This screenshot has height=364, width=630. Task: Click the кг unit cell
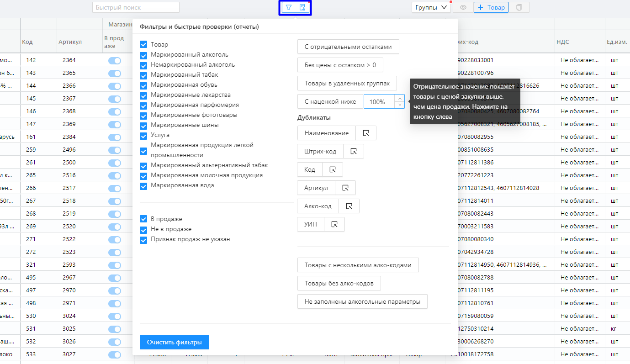tap(618, 329)
